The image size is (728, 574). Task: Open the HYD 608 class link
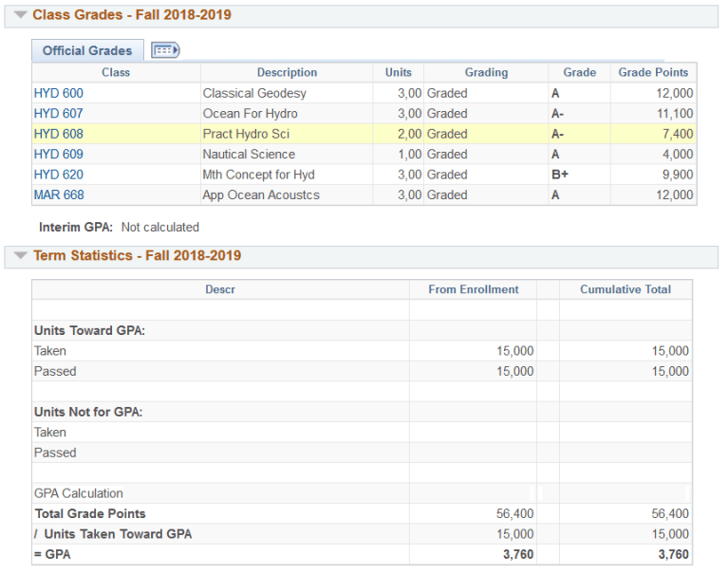pyautogui.click(x=58, y=134)
